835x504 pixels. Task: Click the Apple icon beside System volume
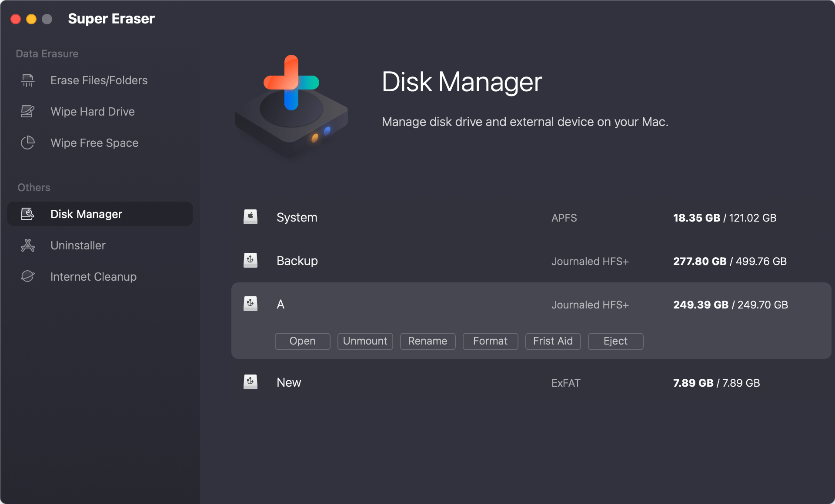(250, 217)
